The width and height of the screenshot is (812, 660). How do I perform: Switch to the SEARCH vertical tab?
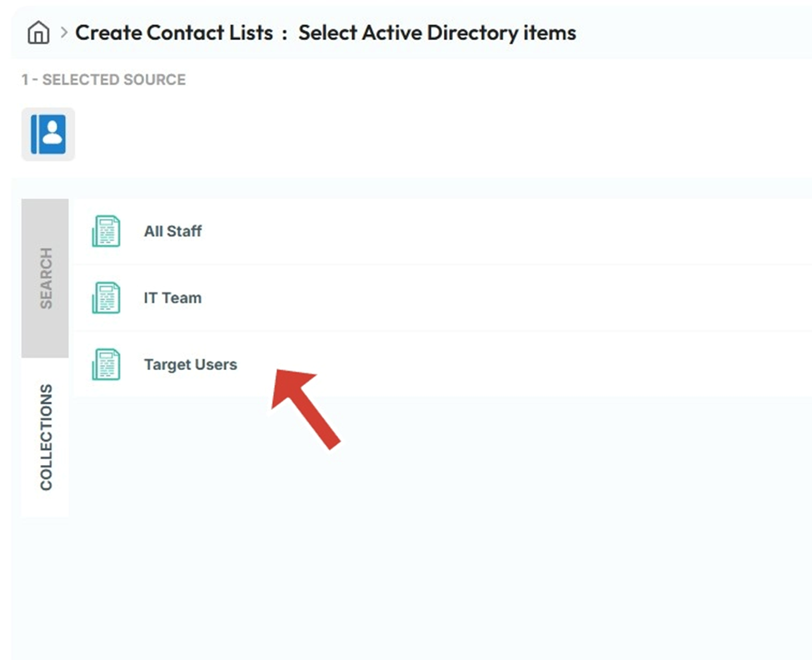point(46,278)
